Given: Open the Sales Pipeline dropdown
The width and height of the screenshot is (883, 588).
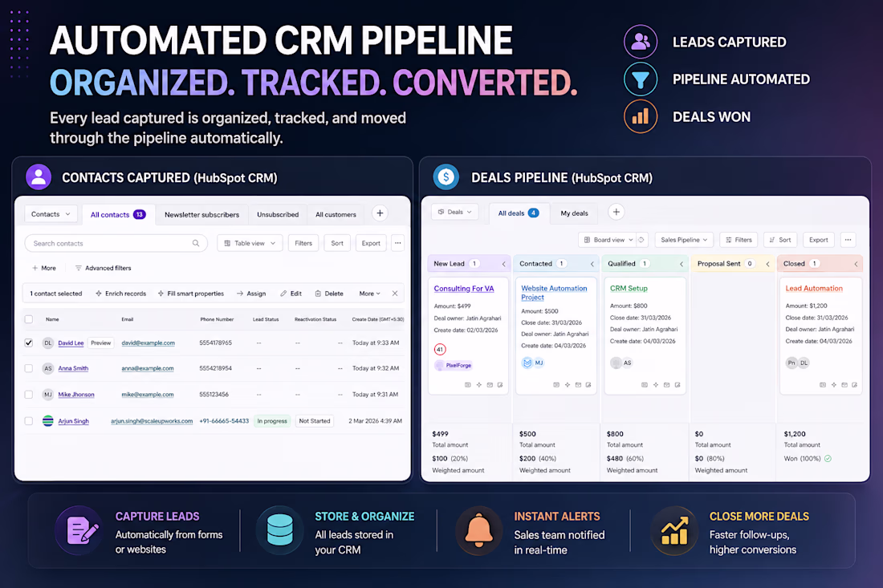Looking at the screenshot, I should 684,240.
